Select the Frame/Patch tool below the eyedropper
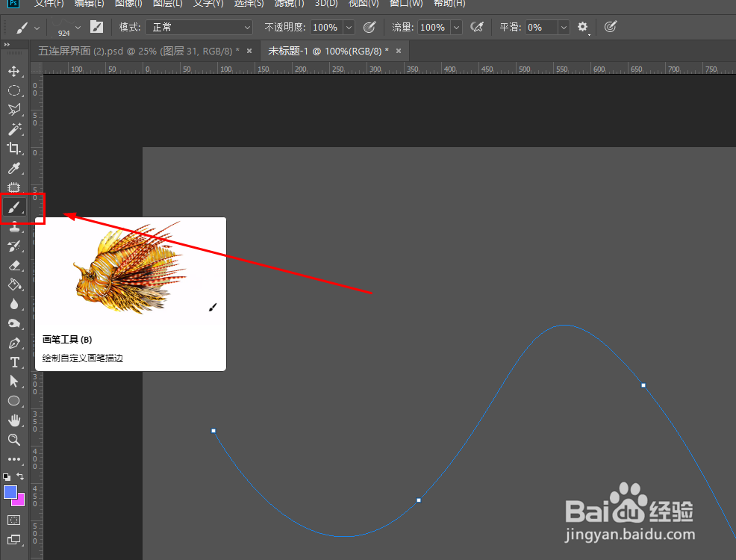This screenshot has height=560, width=736. [x=14, y=187]
